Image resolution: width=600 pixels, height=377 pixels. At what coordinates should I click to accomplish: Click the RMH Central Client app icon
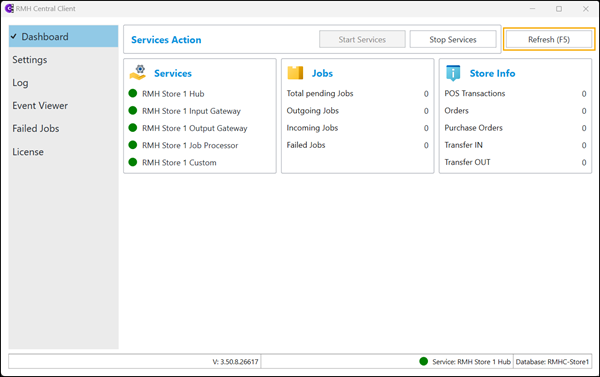tap(9, 8)
